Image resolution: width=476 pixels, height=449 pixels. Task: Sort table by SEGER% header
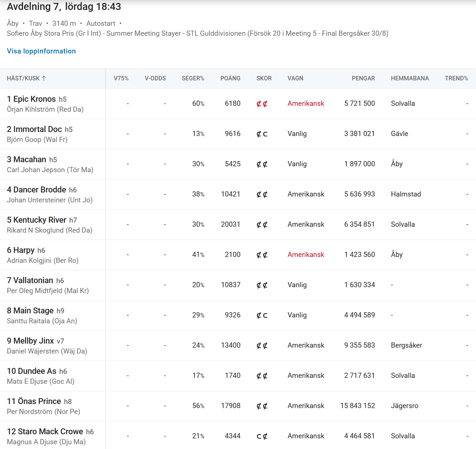193,78
